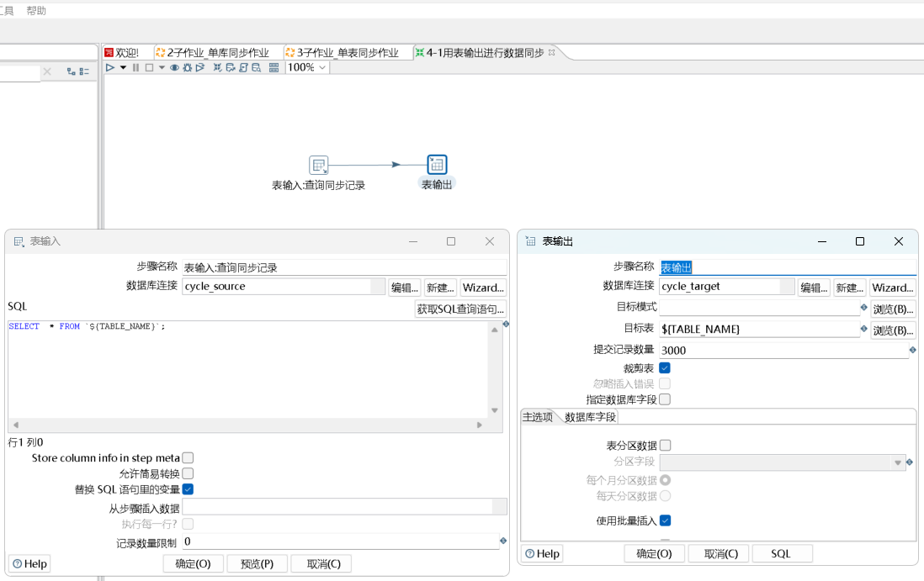Click the SQL editor horizontal scrollbar right arrow
924x581 pixels.
coord(479,425)
